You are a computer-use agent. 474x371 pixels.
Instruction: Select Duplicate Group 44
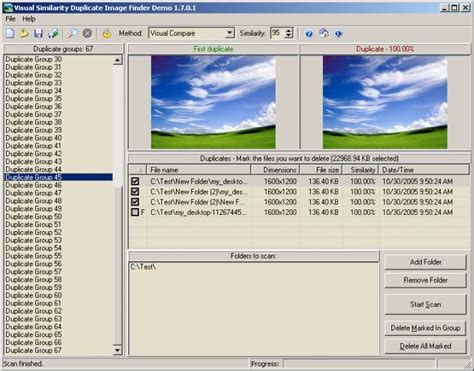pos(34,169)
